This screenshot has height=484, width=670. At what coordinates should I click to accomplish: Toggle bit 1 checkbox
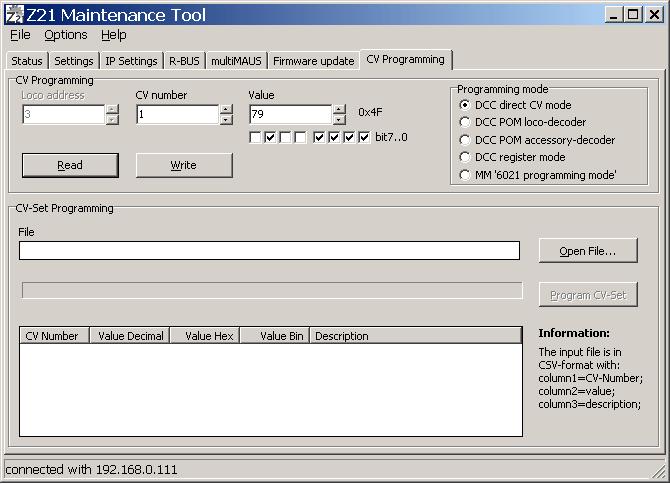click(x=349, y=138)
